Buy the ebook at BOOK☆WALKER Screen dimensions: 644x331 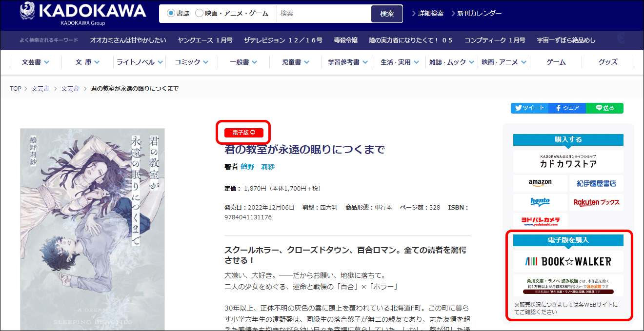[568, 261]
